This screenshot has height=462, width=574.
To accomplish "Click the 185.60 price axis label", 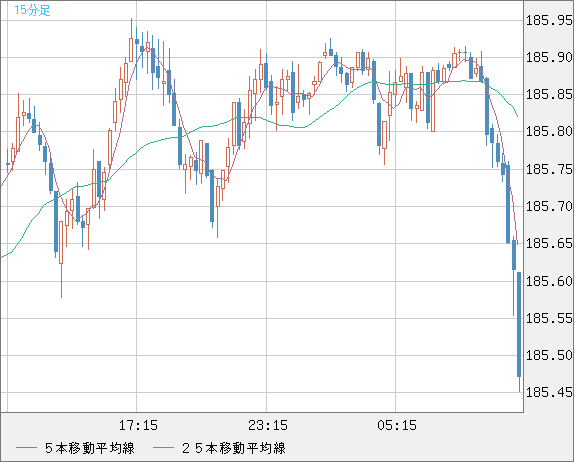I will coord(549,281).
